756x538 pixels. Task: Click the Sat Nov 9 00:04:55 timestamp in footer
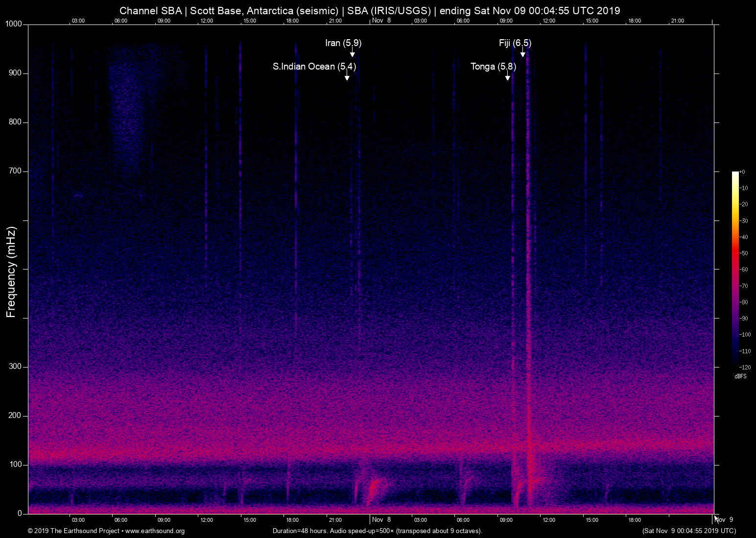click(x=689, y=531)
